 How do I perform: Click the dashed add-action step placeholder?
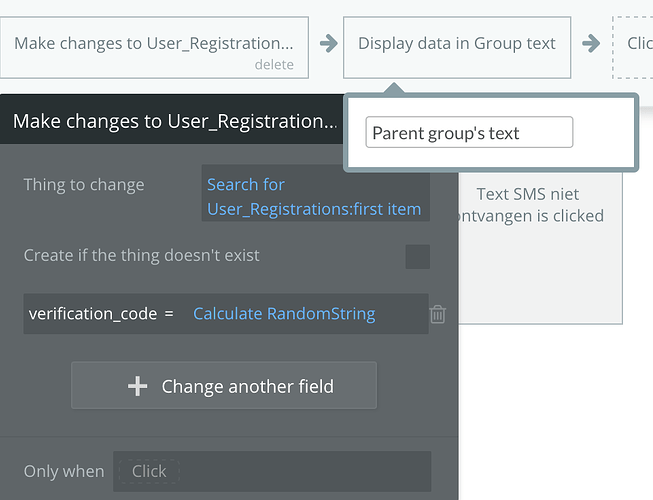(x=635, y=43)
